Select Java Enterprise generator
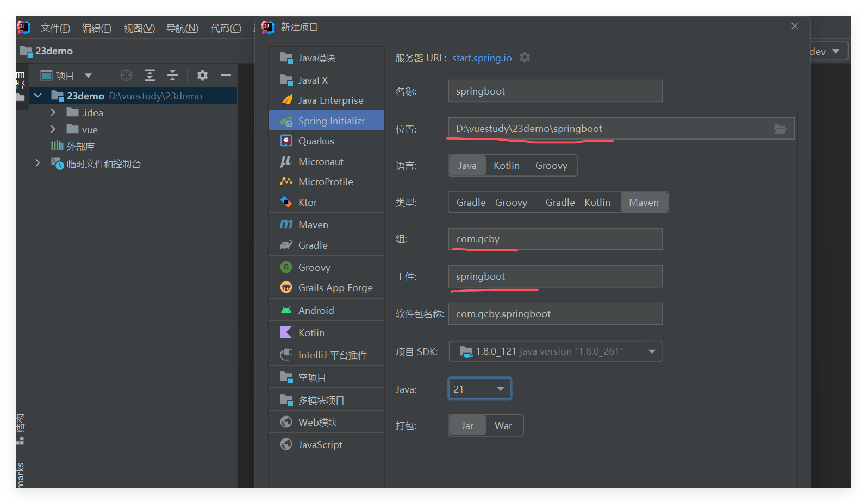This screenshot has height=504, width=867. click(x=326, y=100)
